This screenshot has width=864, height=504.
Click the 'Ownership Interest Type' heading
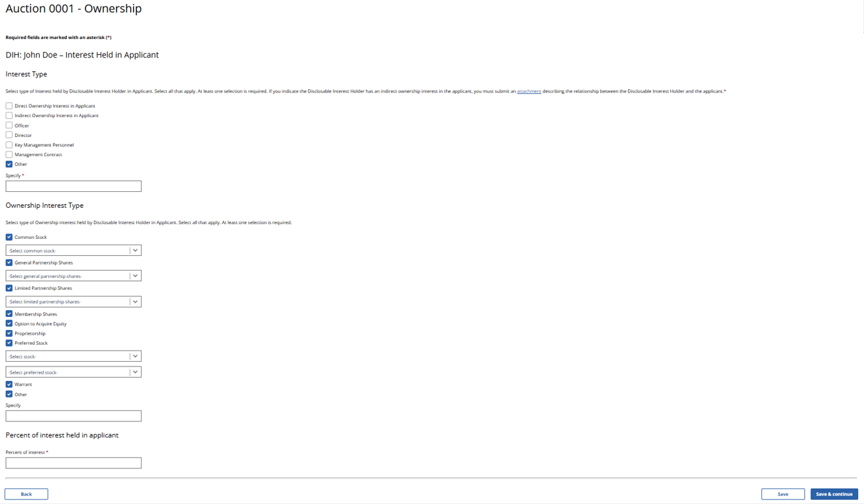pos(45,206)
